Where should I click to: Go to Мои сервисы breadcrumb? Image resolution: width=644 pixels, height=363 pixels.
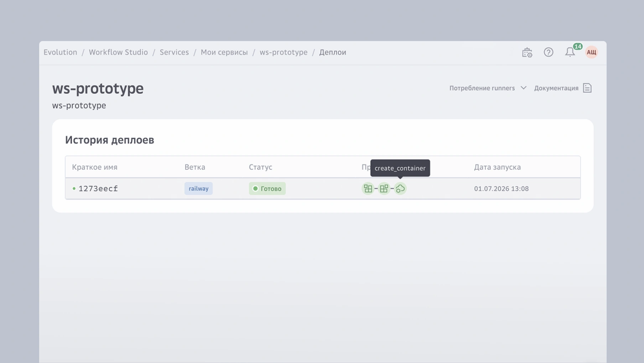pos(224,52)
